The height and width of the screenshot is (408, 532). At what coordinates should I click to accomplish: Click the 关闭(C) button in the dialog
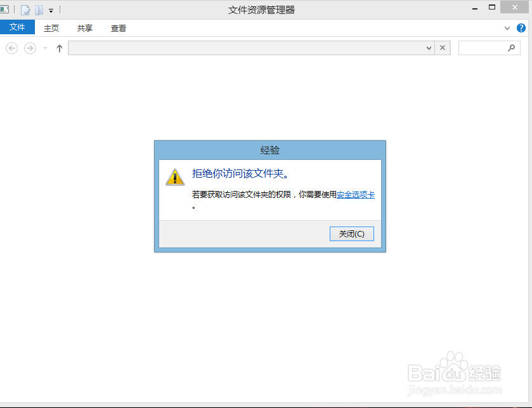[351, 234]
